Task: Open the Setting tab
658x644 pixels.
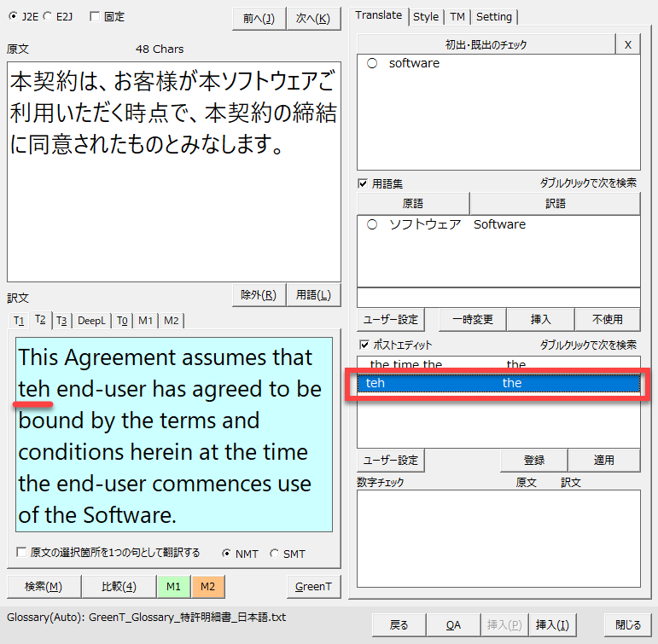Action: (493, 16)
